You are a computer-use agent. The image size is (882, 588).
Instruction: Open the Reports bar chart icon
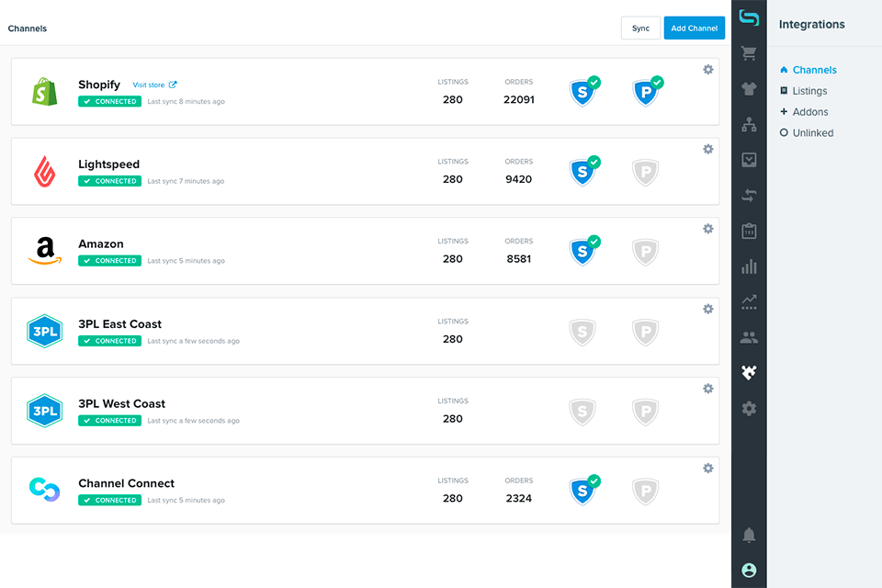click(x=749, y=266)
